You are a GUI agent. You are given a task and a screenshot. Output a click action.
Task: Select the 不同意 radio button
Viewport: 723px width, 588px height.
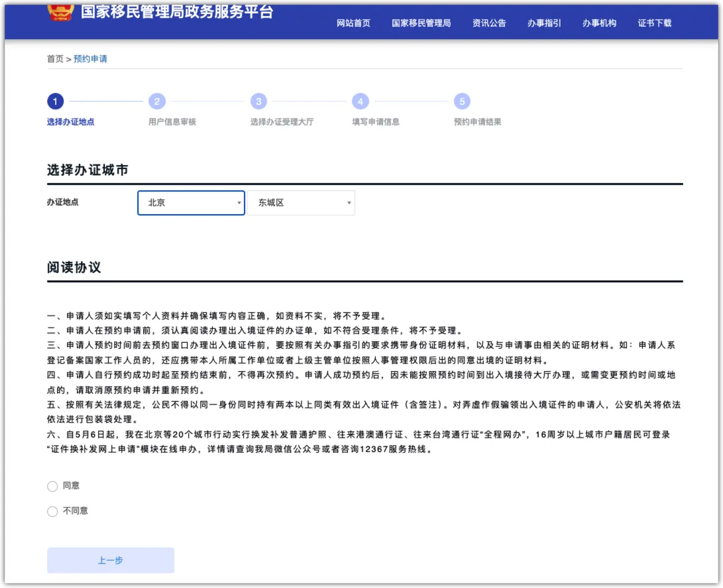click(52, 512)
